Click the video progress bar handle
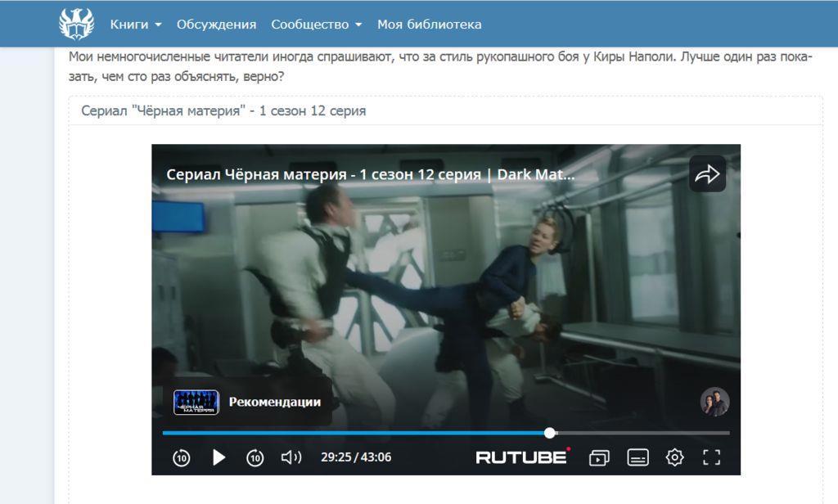The image size is (838, 504). [x=549, y=433]
